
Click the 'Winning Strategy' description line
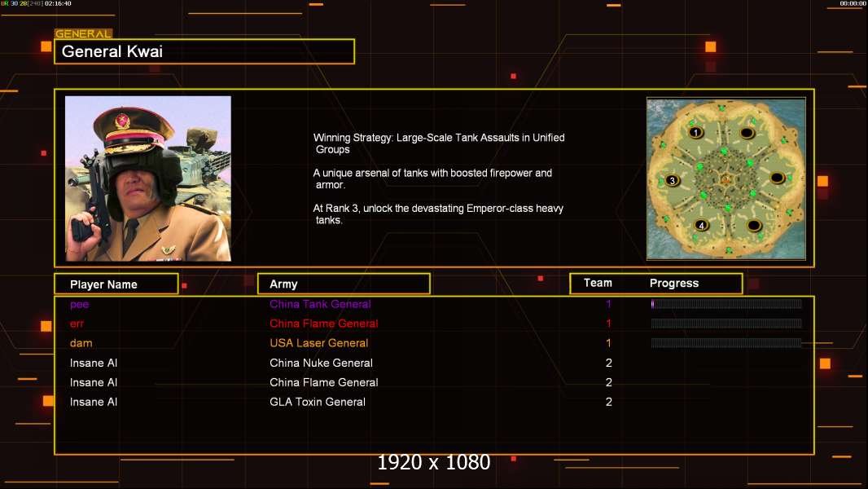439,143
